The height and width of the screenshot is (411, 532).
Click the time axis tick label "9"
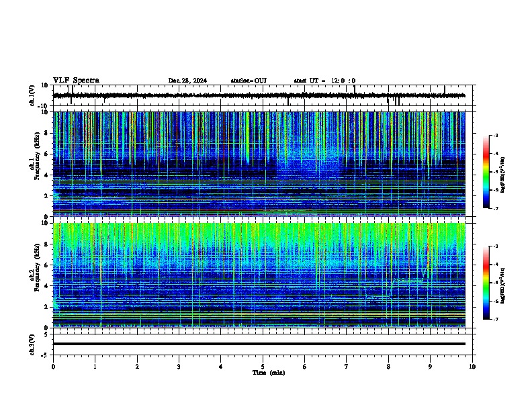coord(430,367)
